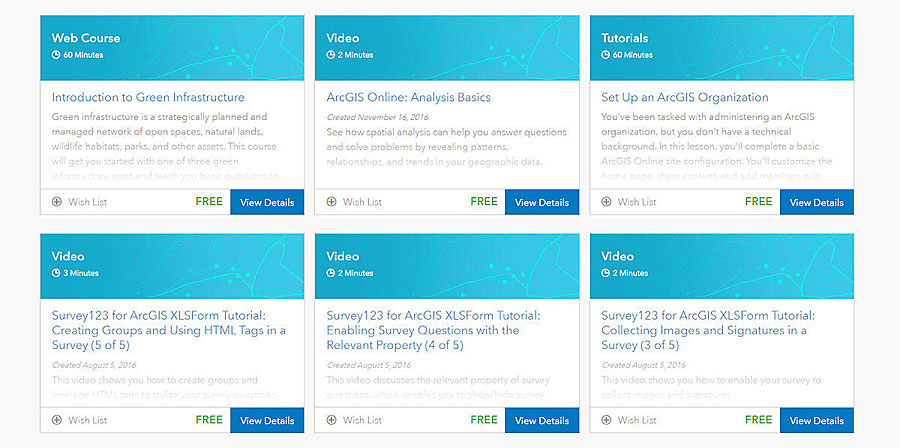Open Set Up an ArcGIS Organization title
Viewport: 900px width, 448px height.
pyautogui.click(x=684, y=97)
